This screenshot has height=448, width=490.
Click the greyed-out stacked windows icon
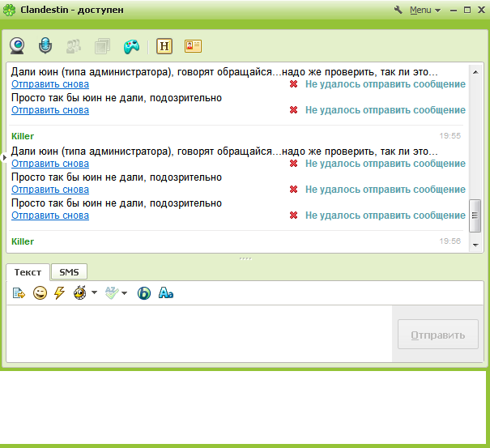(x=103, y=46)
